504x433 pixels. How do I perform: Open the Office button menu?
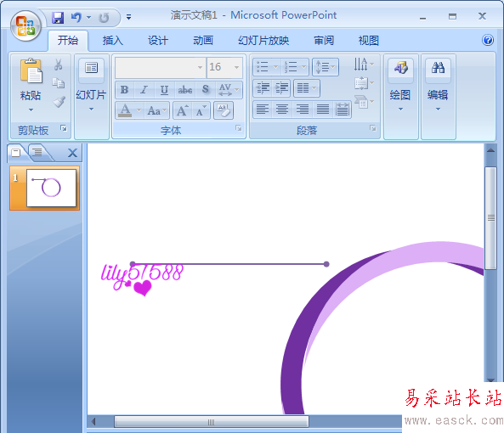(x=25, y=25)
